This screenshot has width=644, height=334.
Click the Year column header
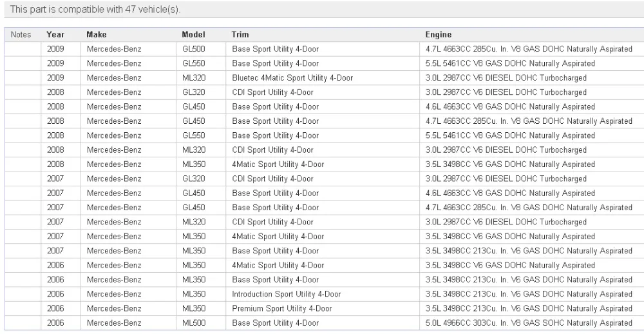tap(55, 35)
